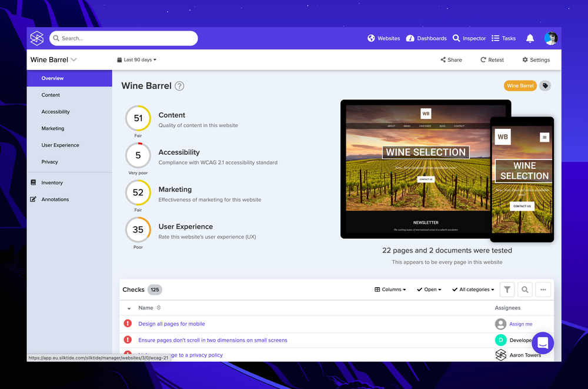Click the Silktide logo in the sidebar
This screenshot has width=588, height=389.
(36, 38)
